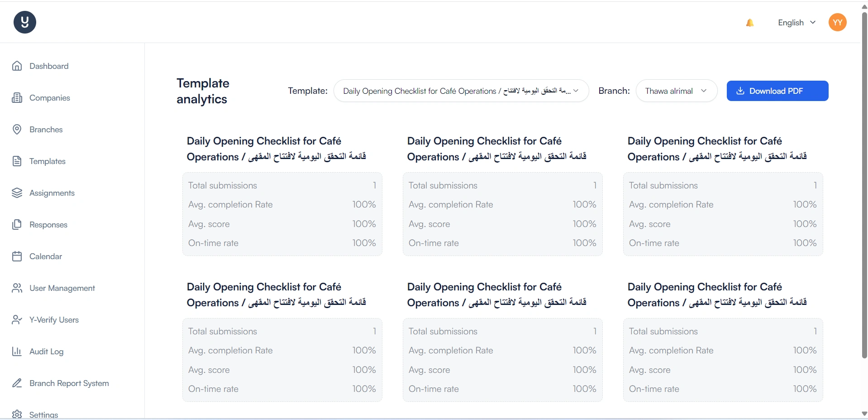Image resolution: width=868 pixels, height=420 pixels.
Task: Click the app logo in header
Action: pyautogui.click(x=25, y=22)
